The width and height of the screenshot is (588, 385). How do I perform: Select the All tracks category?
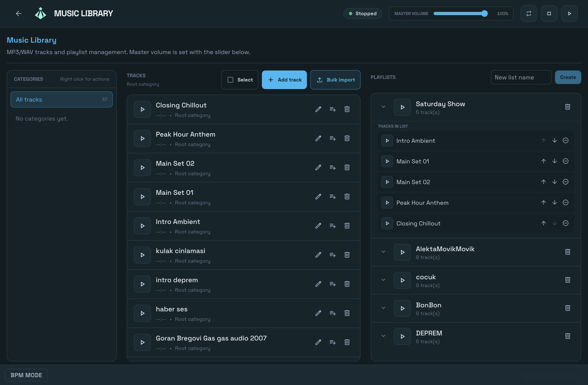click(61, 100)
